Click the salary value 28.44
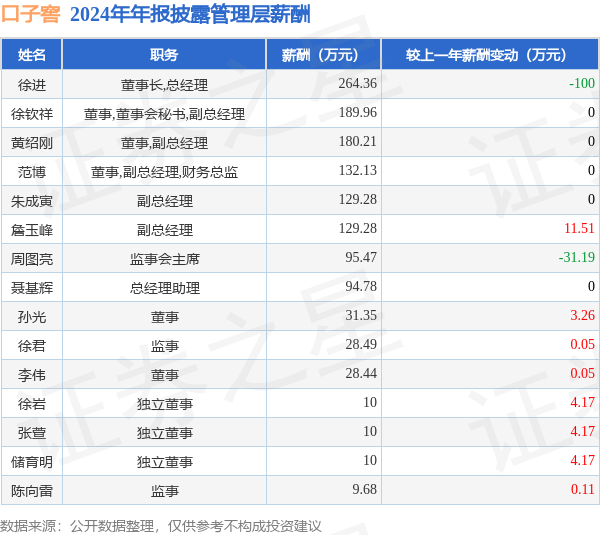600x535 pixels. coord(361,374)
